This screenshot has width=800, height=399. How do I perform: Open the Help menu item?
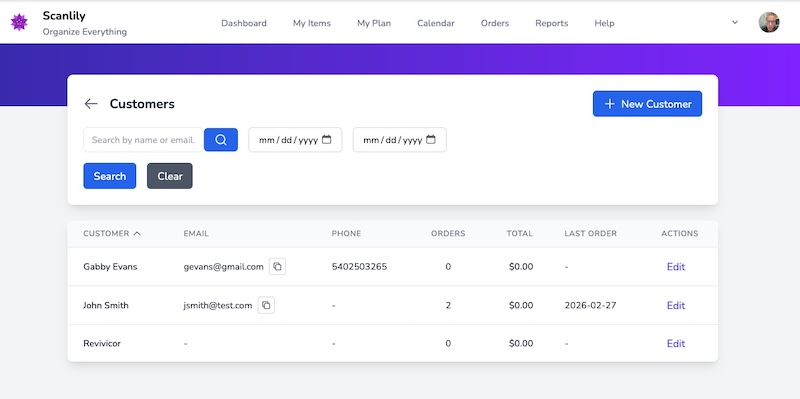pyautogui.click(x=604, y=23)
